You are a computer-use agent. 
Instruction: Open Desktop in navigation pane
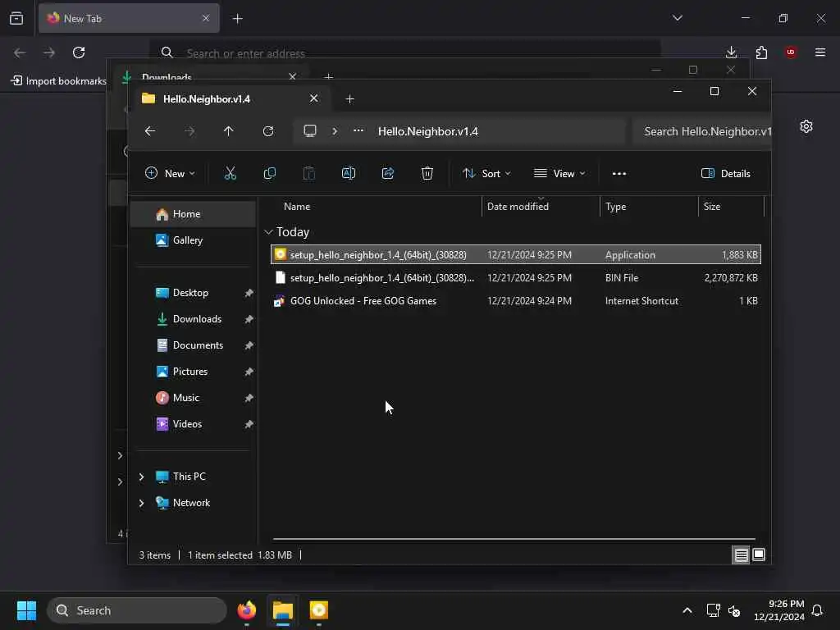(x=194, y=293)
